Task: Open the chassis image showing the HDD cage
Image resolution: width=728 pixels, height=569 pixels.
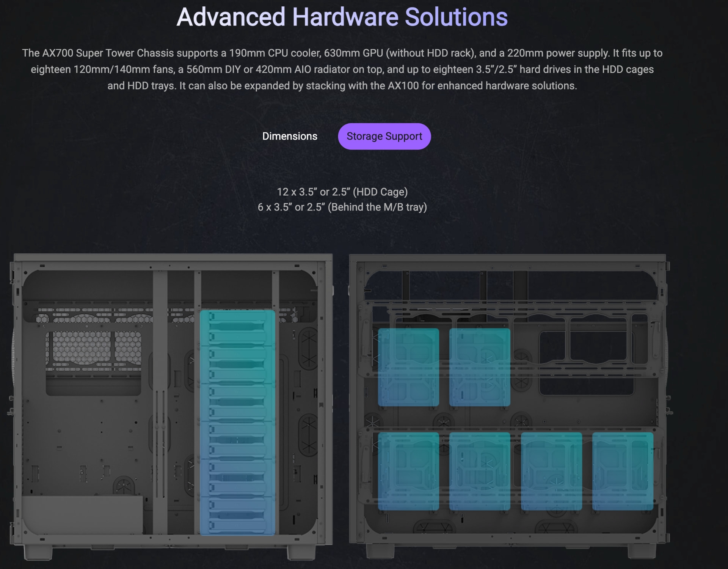Action: click(x=171, y=407)
